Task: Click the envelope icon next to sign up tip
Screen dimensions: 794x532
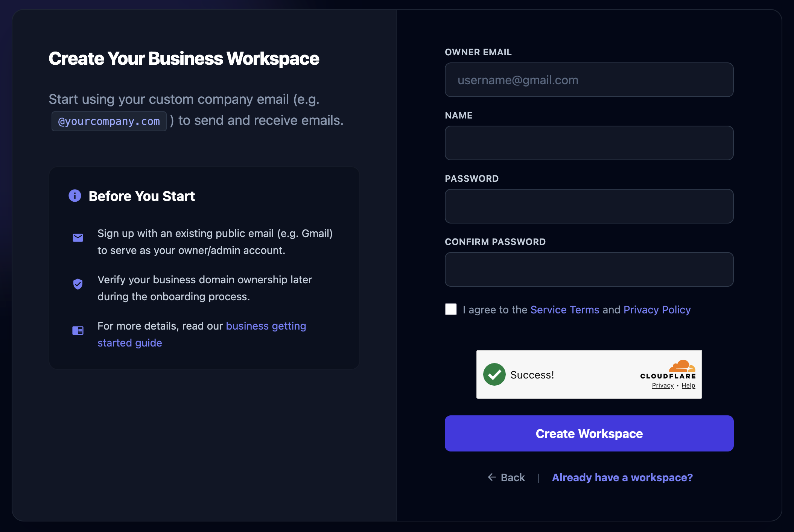Action: 78,238
